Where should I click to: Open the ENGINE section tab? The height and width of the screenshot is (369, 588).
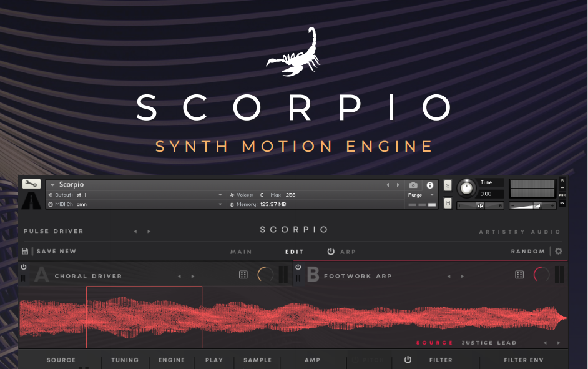172,360
